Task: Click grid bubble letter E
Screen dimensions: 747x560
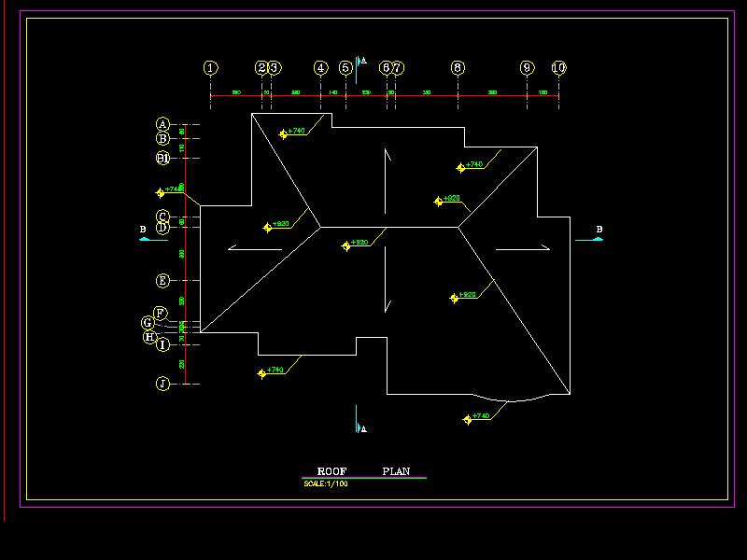Action: (x=163, y=280)
